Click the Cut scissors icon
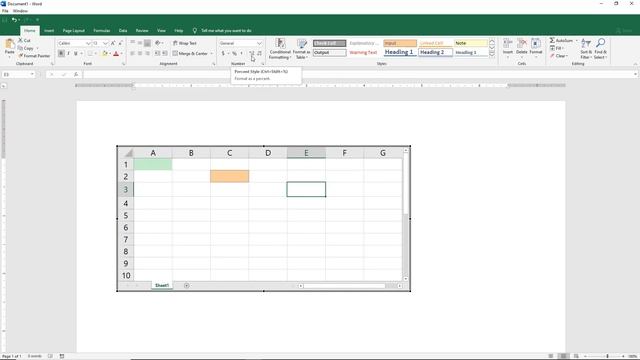The height and width of the screenshot is (360, 640). pyautogui.click(x=20, y=40)
